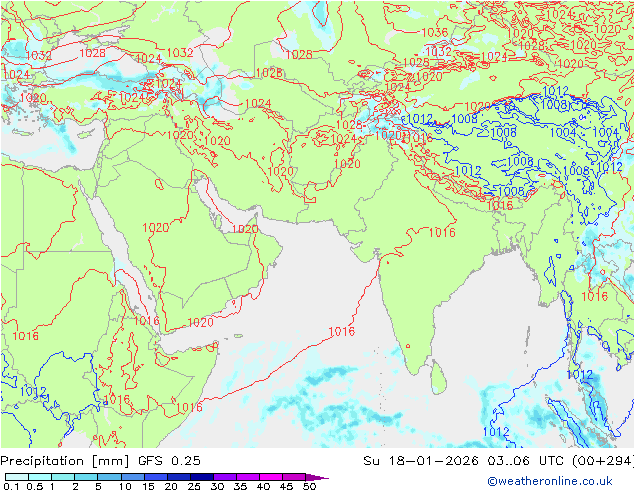Click Sri Lanka island on the map
This screenshot has width=634, height=490.
coord(439,378)
